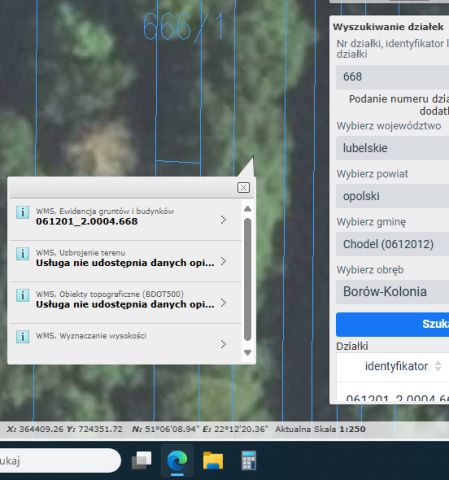Click WMS, Wyznaczanie wysokości row text
The width and height of the screenshot is (449, 480).
click(91, 336)
